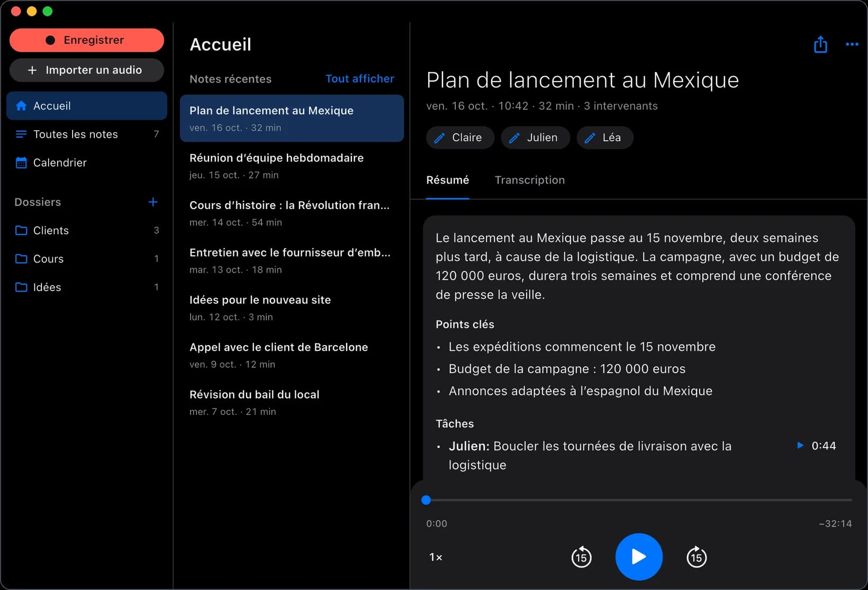Open the Idées folder

pyautogui.click(x=87, y=287)
